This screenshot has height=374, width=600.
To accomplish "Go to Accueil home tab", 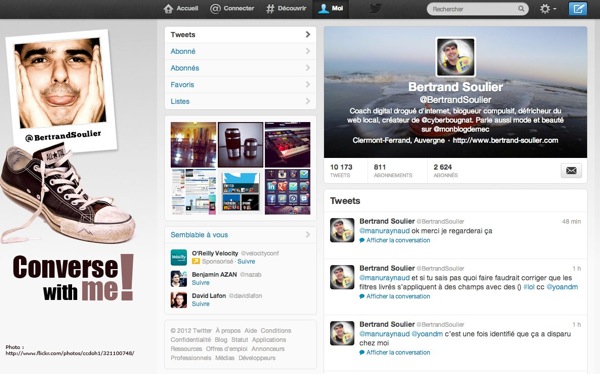I will 181,8.
